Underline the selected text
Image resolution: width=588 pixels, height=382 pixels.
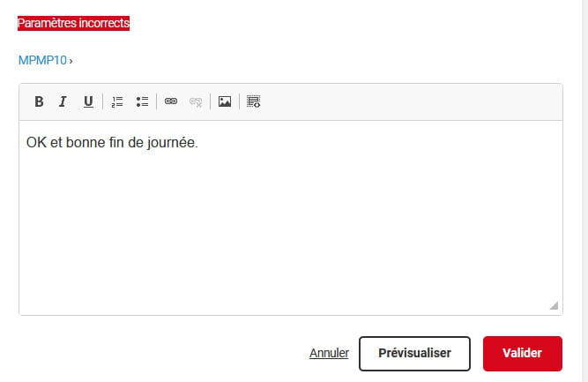click(88, 101)
